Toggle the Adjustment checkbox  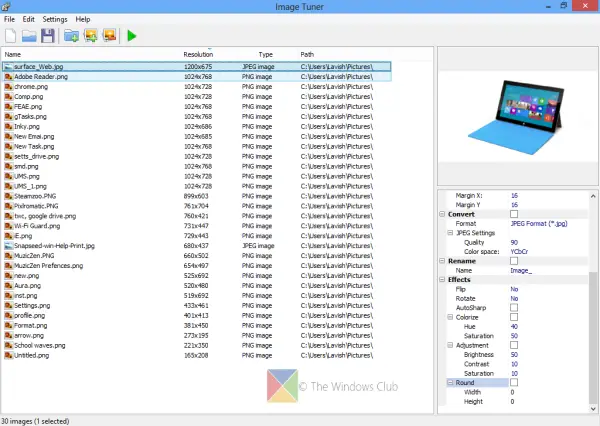pyautogui.click(x=514, y=345)
